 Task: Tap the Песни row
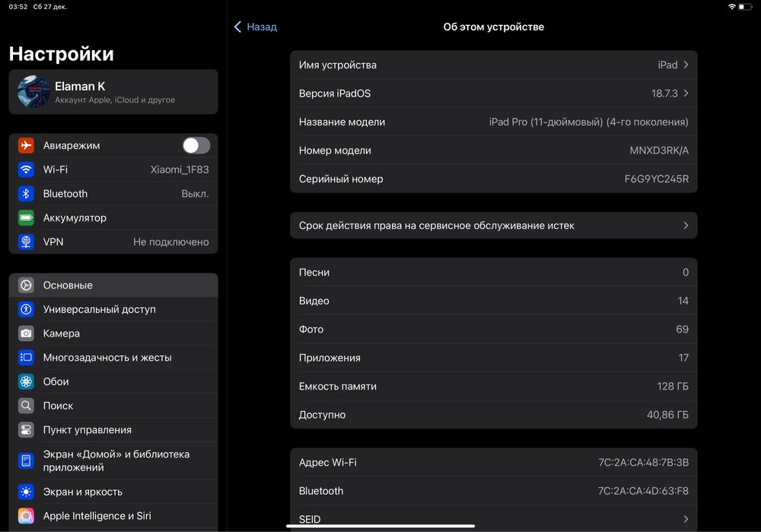494,272
